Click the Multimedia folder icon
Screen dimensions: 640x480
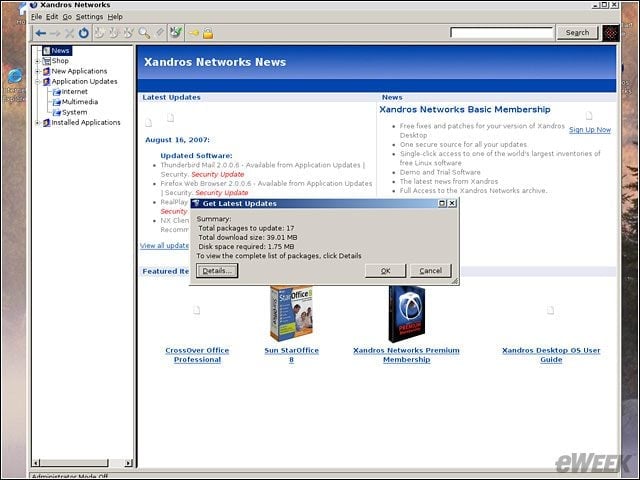tap(57, 102)
